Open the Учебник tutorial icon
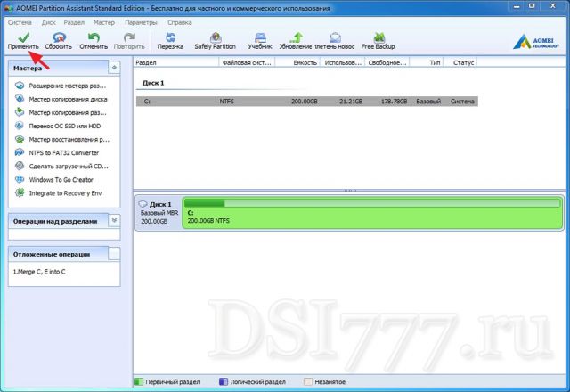 click(260, 37)
